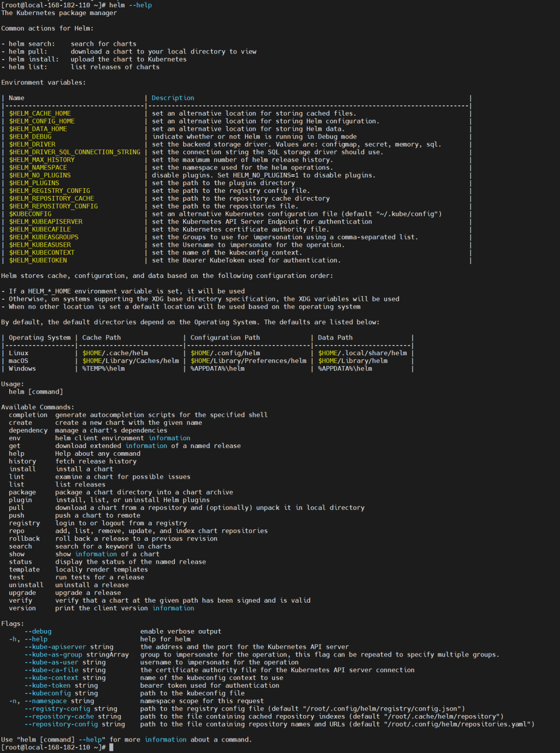560x753 pixels.
Task: Select the --kube-ca-file flag
Action: click(51, 670)
